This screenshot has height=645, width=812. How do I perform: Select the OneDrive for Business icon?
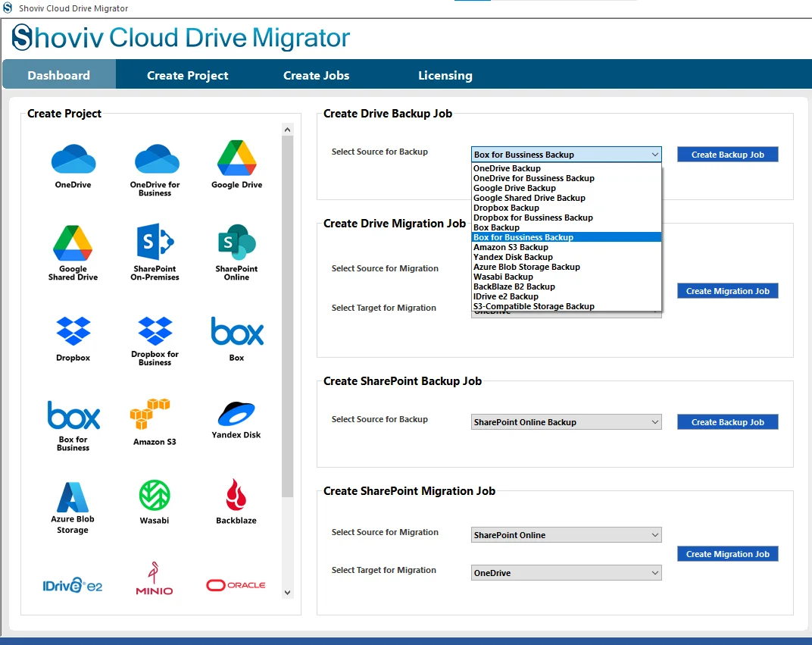tap(156, 158)
